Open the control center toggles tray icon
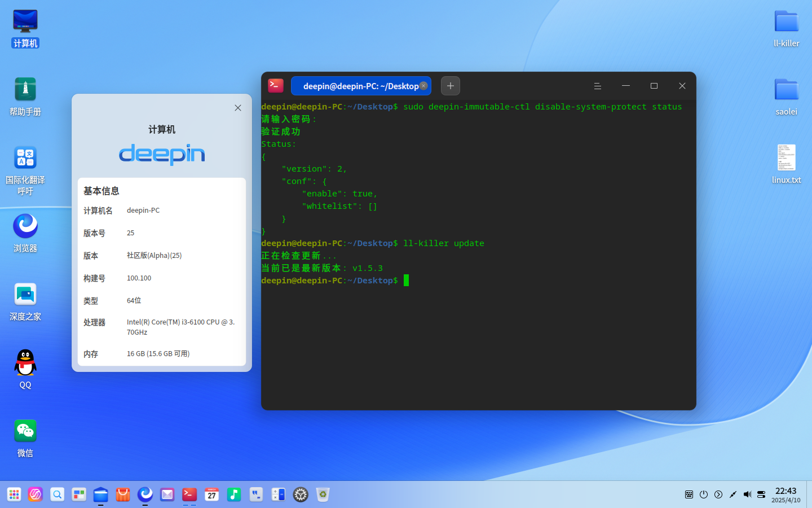 [x=761, y=494]
